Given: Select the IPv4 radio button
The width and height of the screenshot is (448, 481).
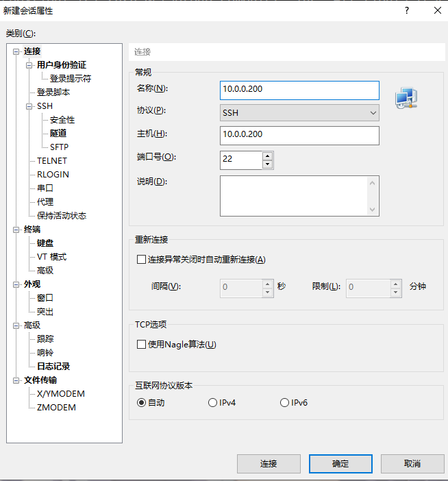Looking at the screenshot, I should pyautogui.click(x=212, y=402).
